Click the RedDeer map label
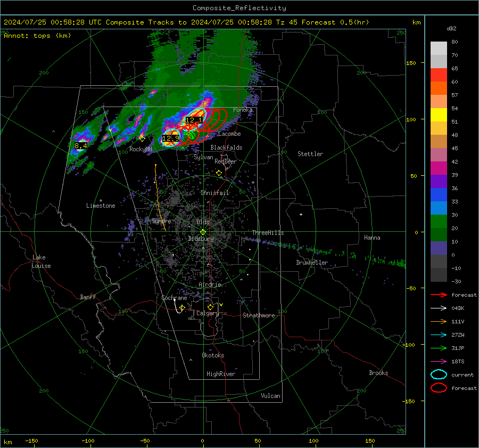Viewport: 479px width, 448px height. coord(226,161)
